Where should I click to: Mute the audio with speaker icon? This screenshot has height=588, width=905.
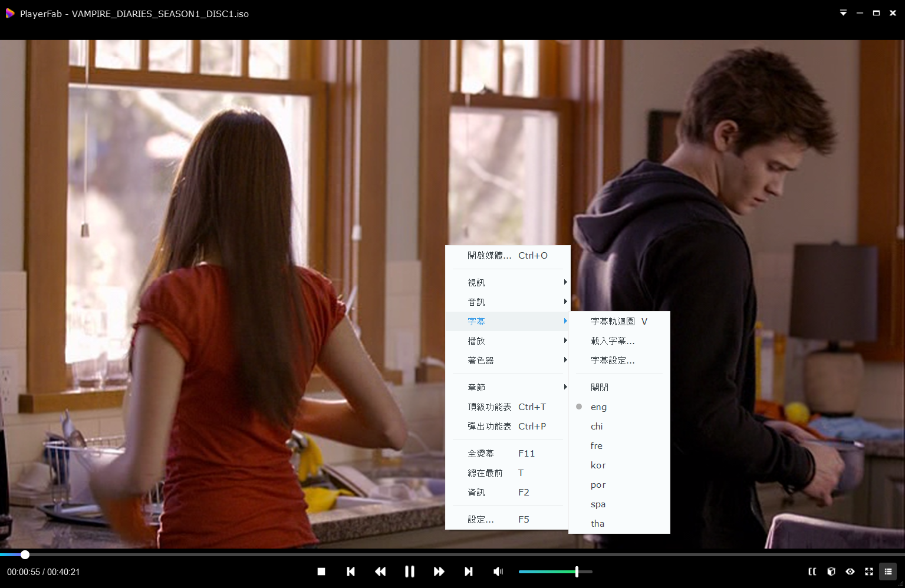point(498,572)
